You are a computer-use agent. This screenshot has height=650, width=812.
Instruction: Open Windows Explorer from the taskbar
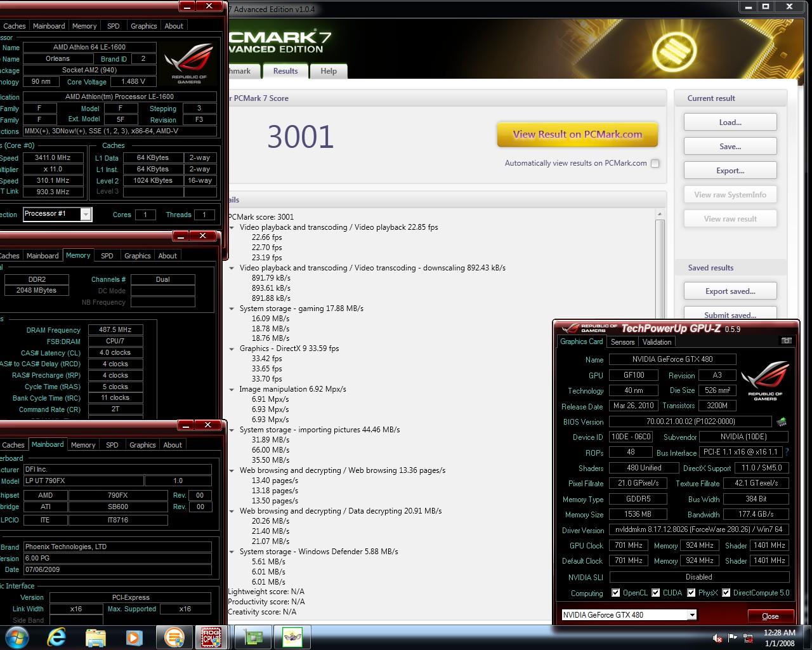(x=95, y=637)
